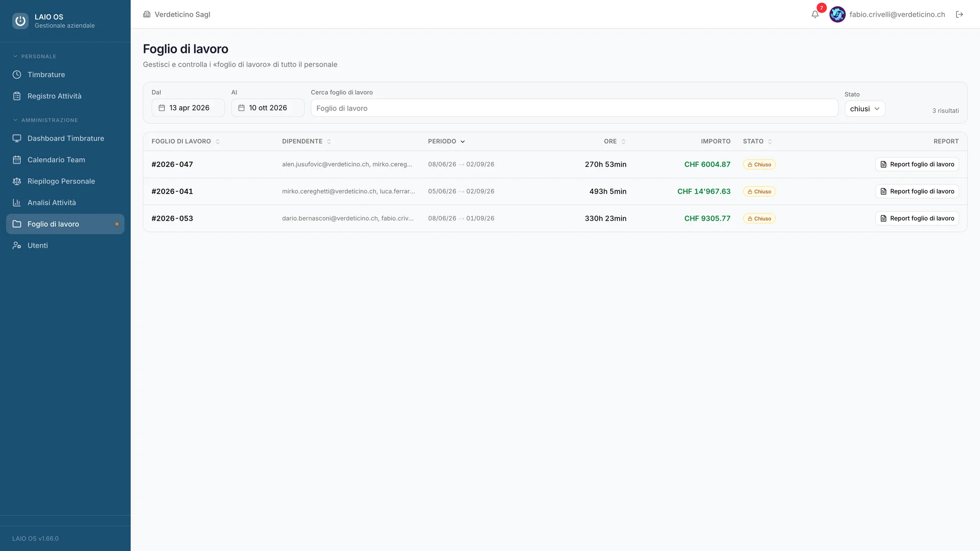Screen dimensions: 980x551
Task: Click the LAIO OS power logo
Action: [x=20, y=21]
